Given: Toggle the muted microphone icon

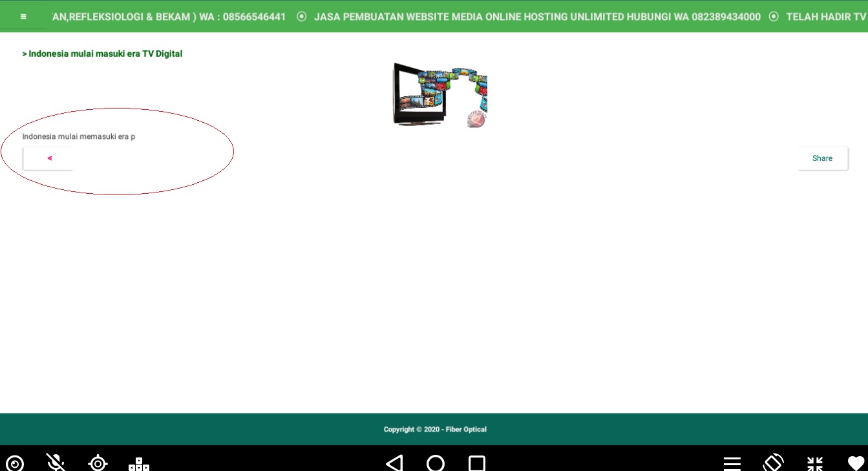Looking at the screenshot, I should click(x=56, y=462).
